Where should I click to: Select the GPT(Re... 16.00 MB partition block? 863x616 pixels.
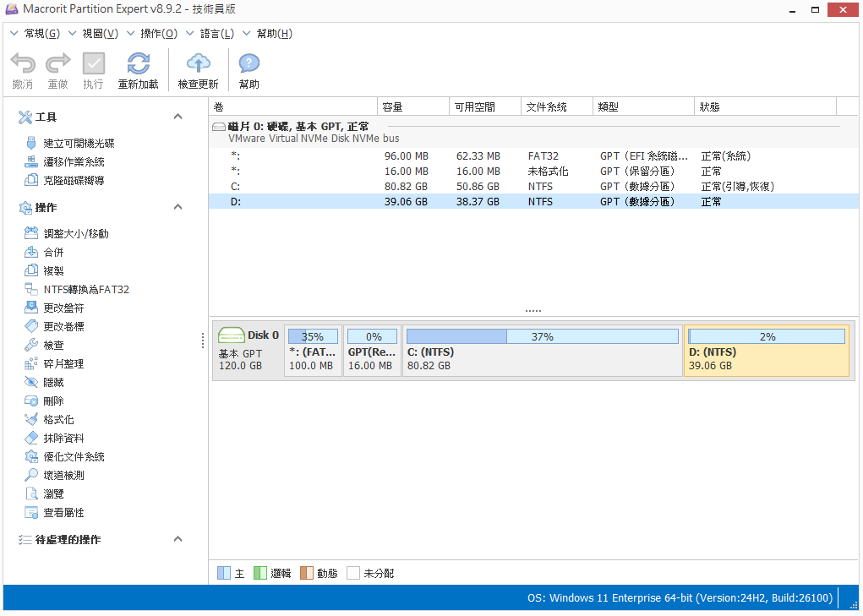tap(372, 351)
